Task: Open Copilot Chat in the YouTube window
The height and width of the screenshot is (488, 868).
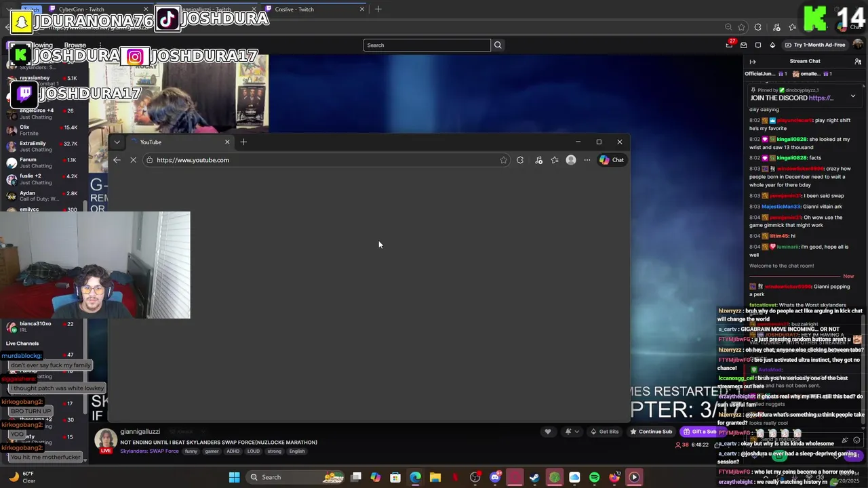Action: (x=612, y=160)
